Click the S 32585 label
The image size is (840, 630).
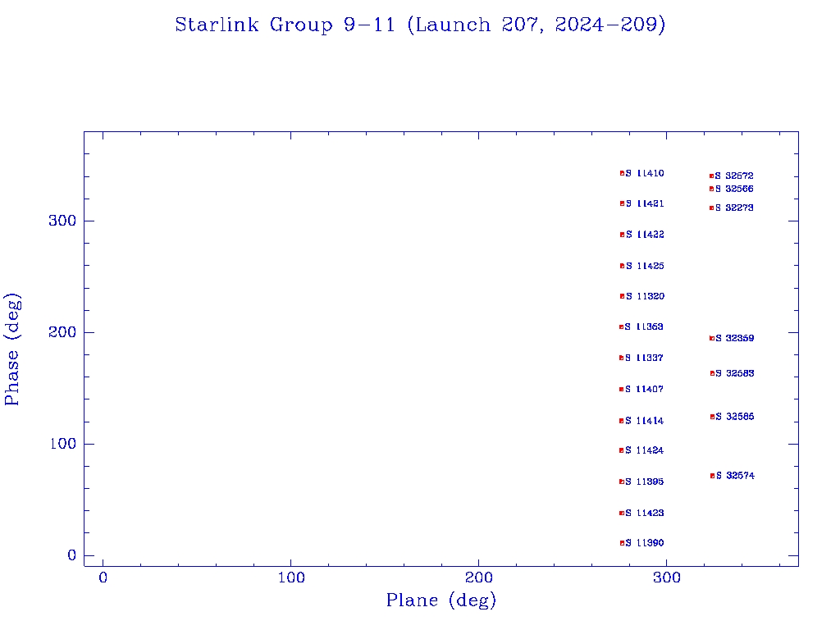coord(735,417)
